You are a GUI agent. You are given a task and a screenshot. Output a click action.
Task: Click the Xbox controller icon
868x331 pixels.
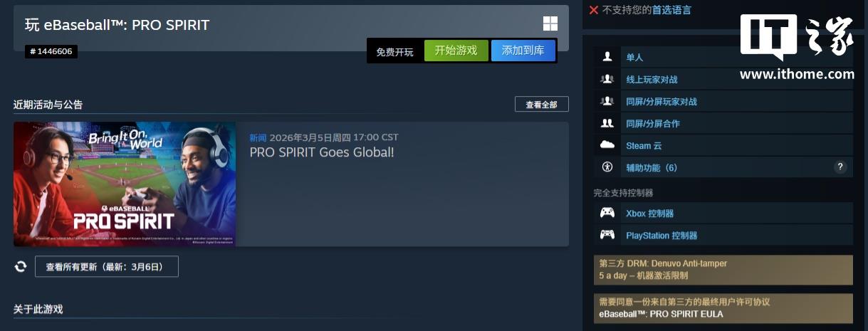coord(607,213)
